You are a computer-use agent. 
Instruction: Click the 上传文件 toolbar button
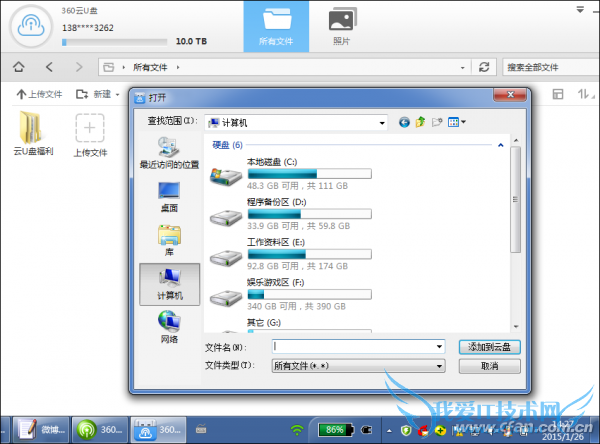click(x=39, y=94)
